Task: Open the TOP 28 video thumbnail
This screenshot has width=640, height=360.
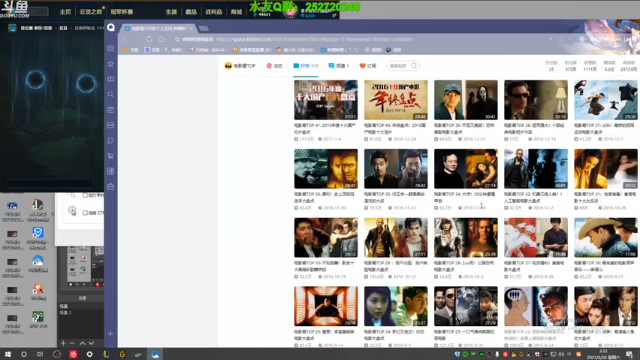Action: (466, 237)
